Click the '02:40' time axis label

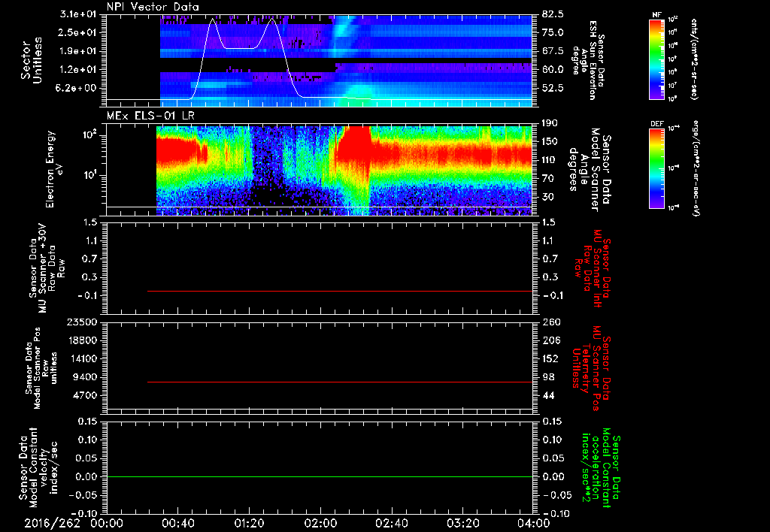pos(391,523)
